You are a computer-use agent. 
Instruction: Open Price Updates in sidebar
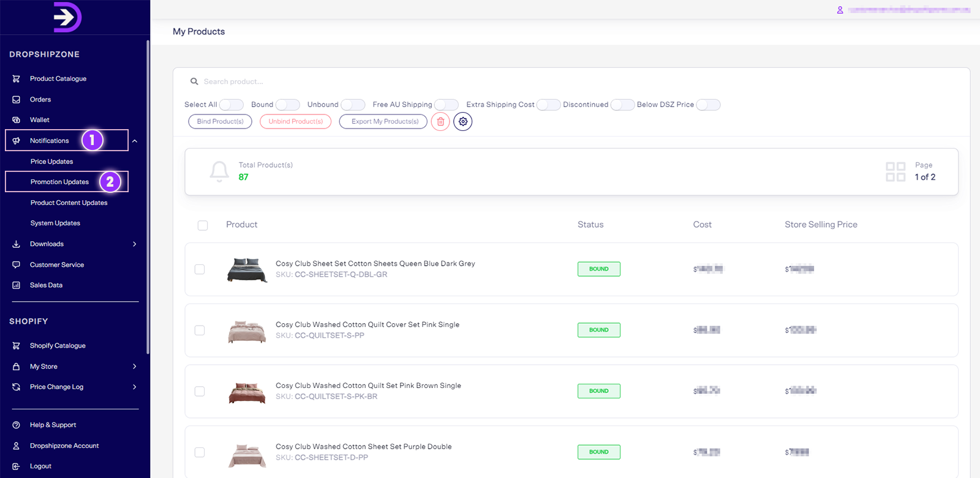pos(52,162)
